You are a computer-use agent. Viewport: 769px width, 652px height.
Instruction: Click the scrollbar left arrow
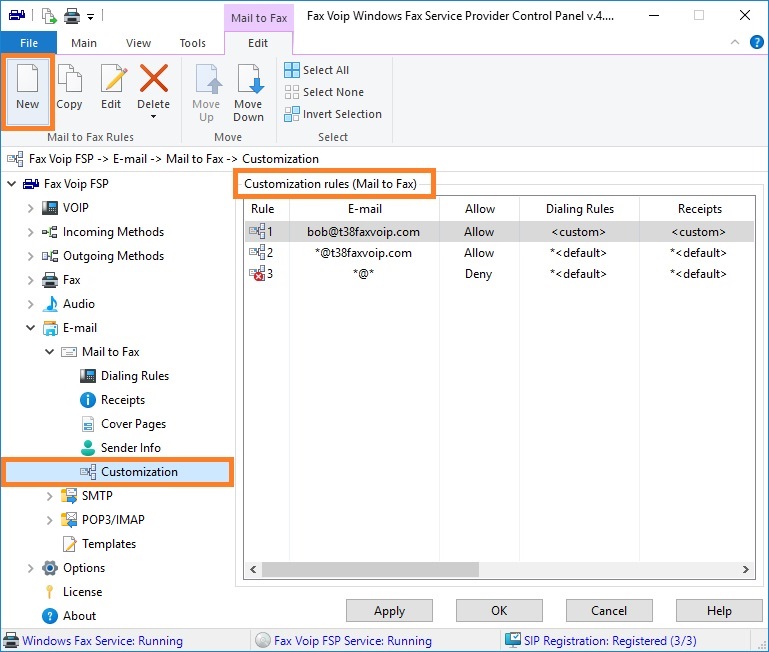(x=253, y=570)
